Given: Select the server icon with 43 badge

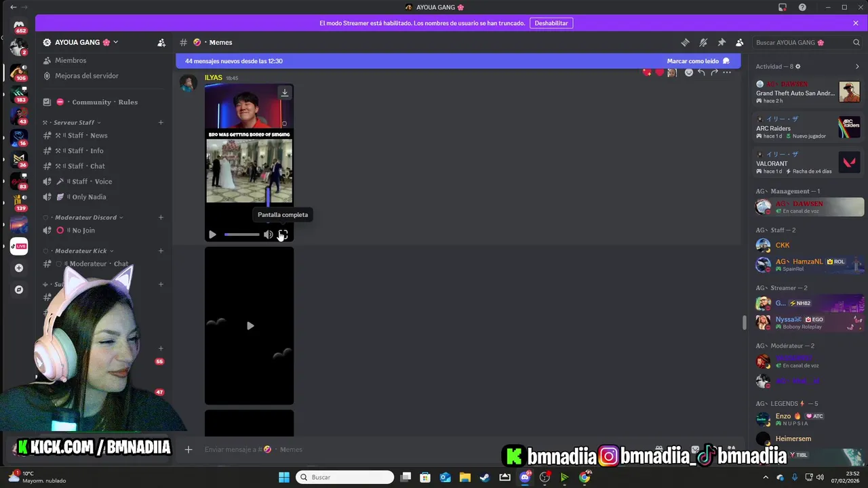Looking at the screenshot, I should 19,115.
